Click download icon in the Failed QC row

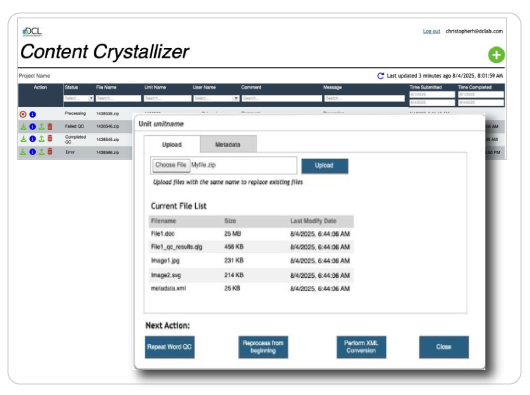23,127
